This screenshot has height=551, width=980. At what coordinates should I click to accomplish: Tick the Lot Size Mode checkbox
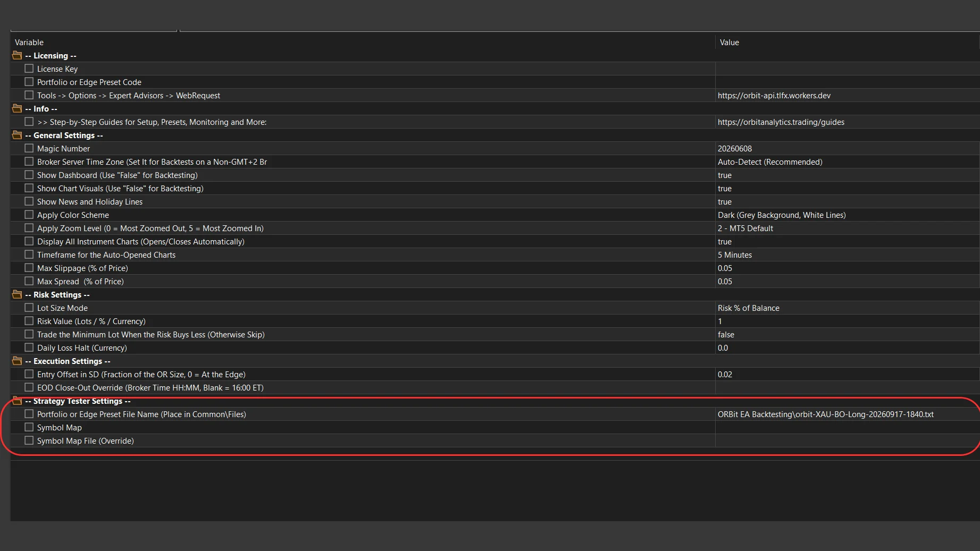coord(29,308)
